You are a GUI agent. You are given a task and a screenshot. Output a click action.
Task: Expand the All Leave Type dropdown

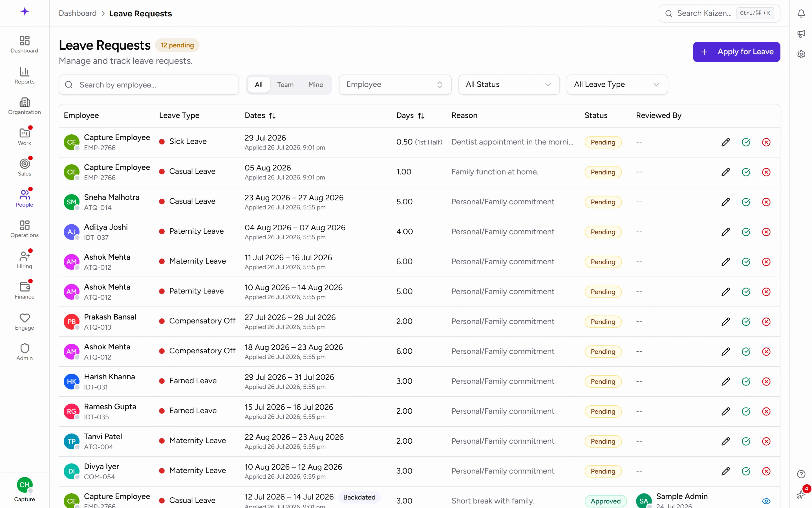[617, 85]
